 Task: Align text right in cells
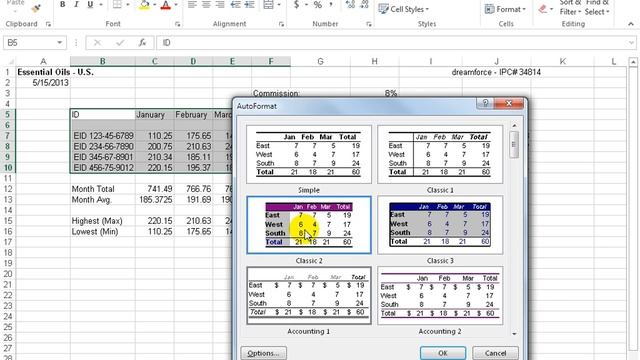220,4
